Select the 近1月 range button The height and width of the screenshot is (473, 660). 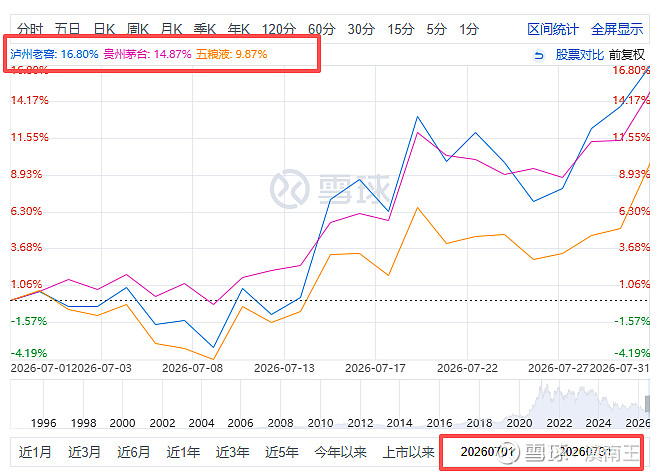(35, 452)
